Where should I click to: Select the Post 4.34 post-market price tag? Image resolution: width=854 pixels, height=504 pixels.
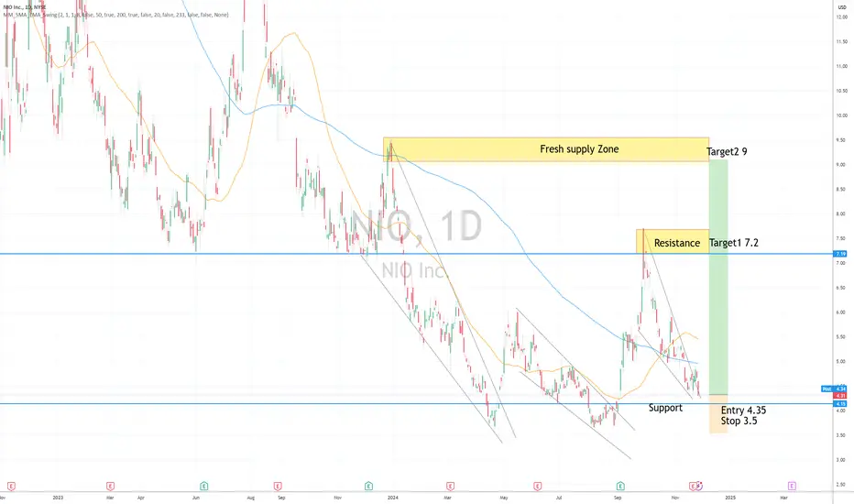[x=834, y=389]
